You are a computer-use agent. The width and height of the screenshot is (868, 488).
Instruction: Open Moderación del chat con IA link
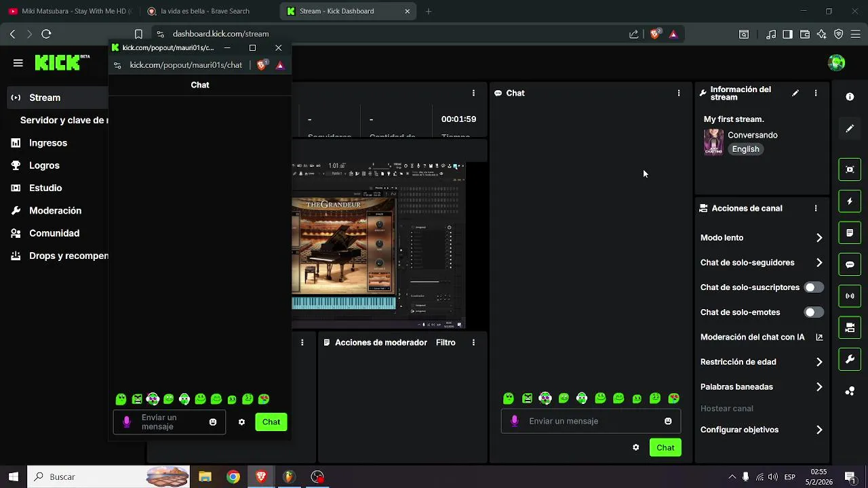[762, 337]
